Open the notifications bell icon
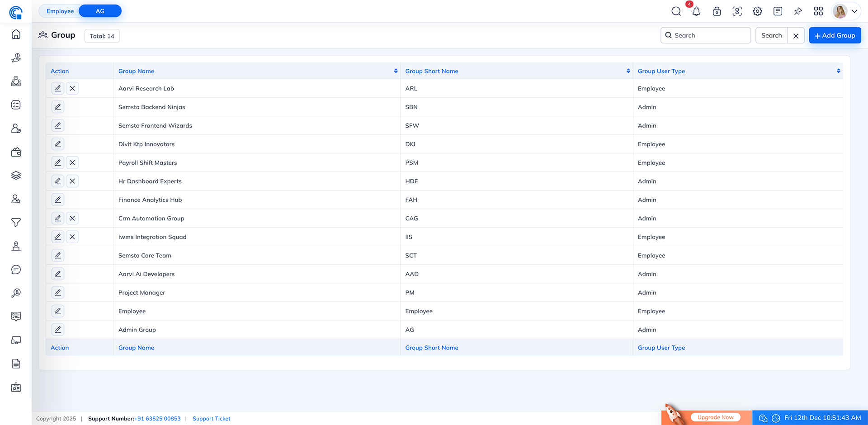This screenshot has width=868, height=425. click(696, 11)
